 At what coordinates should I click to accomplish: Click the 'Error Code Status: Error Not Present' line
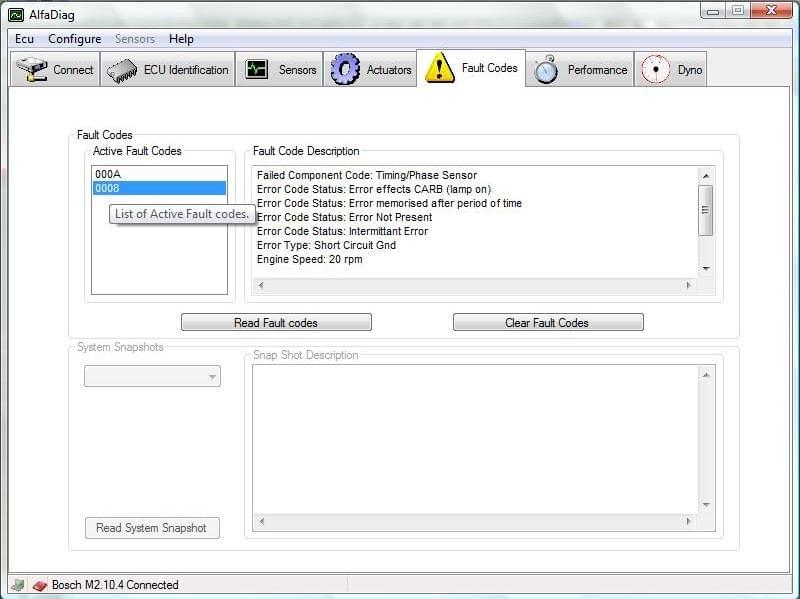344,217
